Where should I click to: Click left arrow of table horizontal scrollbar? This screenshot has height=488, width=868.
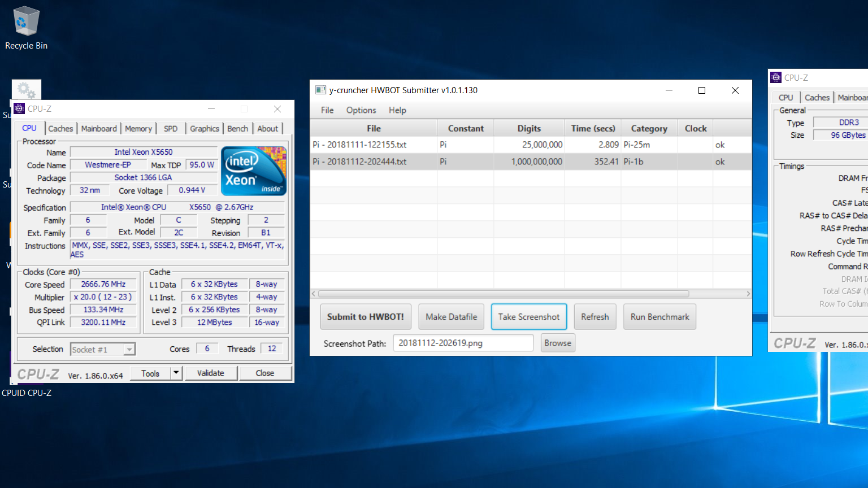coord(314,294)
